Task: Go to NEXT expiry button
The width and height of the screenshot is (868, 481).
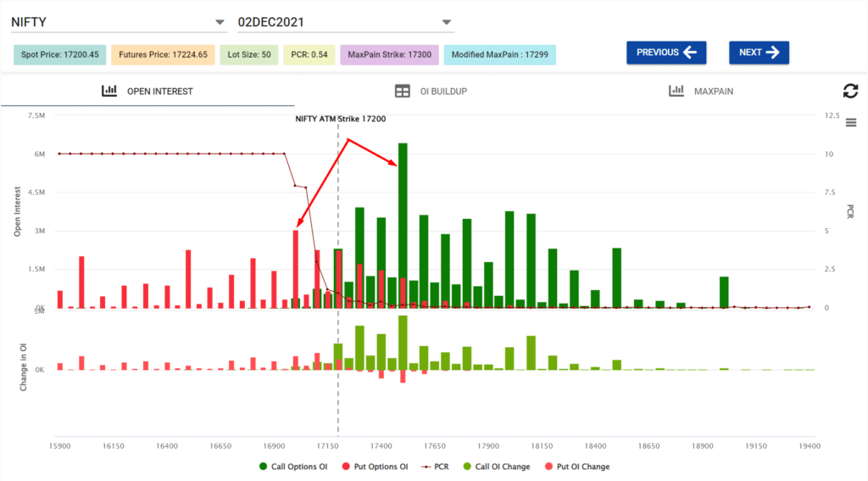Action: (x=759, y=53)
